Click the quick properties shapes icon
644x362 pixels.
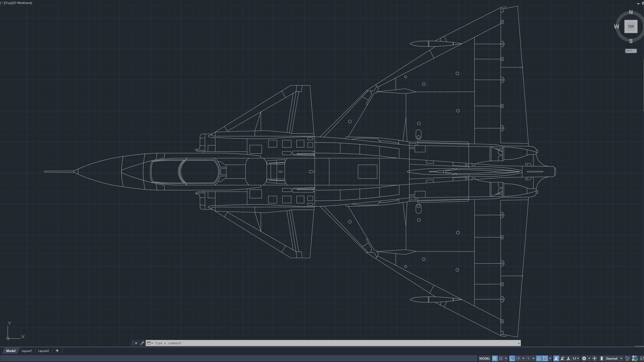627,358
